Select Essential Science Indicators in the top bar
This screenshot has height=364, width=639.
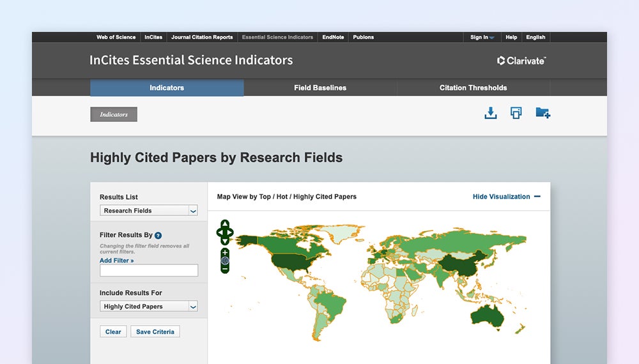[x=277, y=37]
